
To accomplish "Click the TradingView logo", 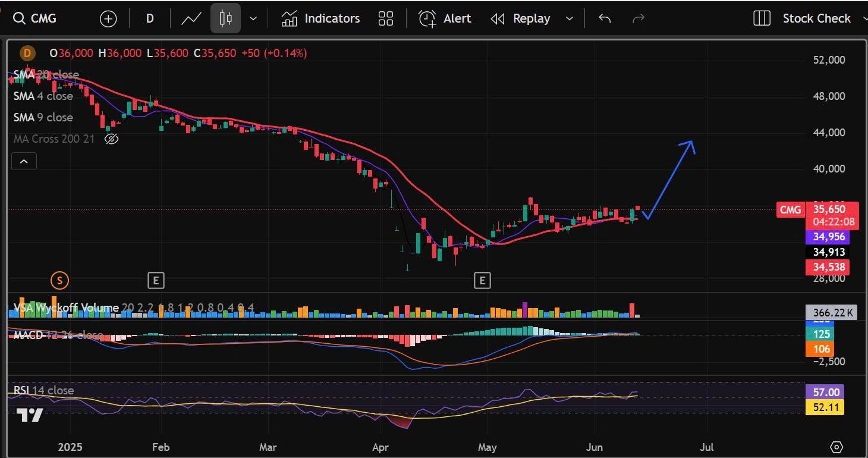I will click(x=30, y=415).
